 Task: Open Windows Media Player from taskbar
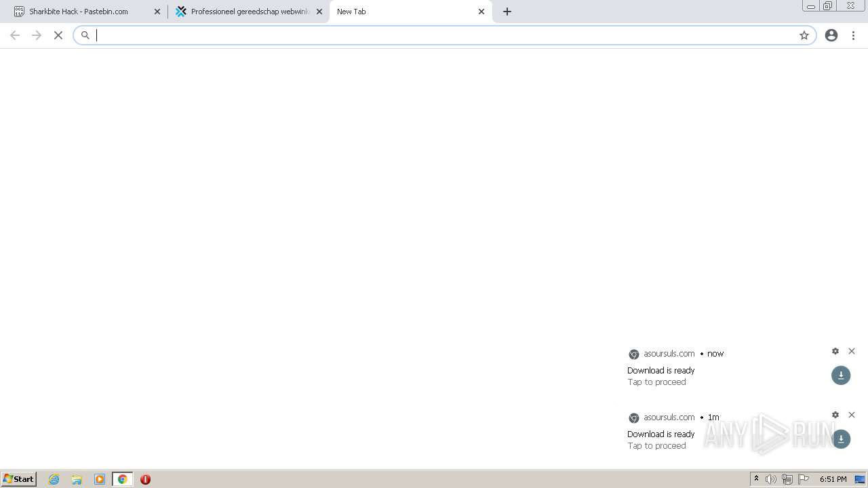click(100, 479)
